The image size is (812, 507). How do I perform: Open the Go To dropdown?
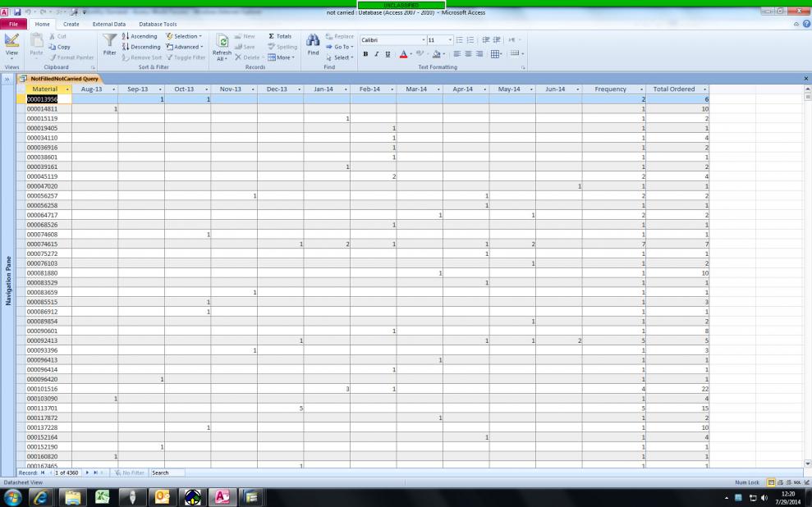click(x=340, y=47)
